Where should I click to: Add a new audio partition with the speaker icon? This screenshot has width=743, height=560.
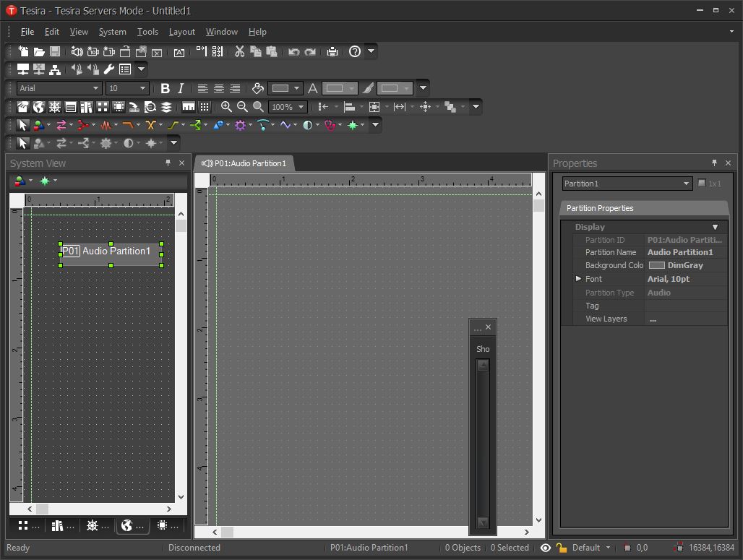pyautogui.click(x=77, y=51)
